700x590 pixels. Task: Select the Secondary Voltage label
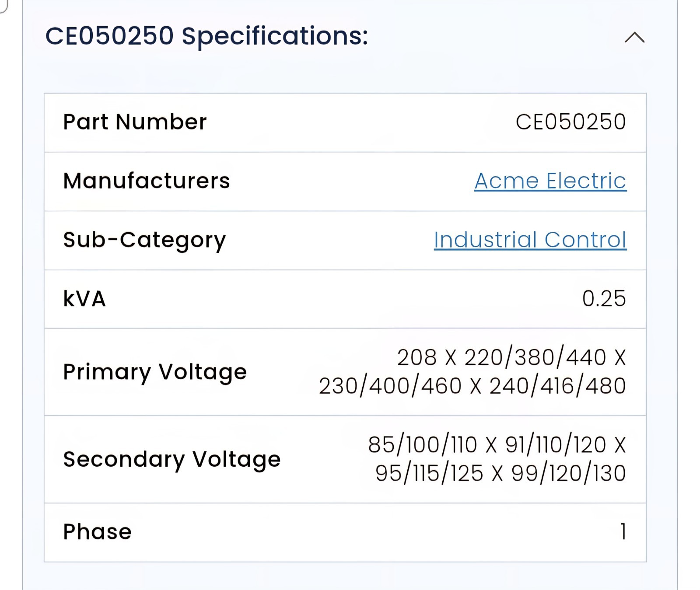point(172,460)
